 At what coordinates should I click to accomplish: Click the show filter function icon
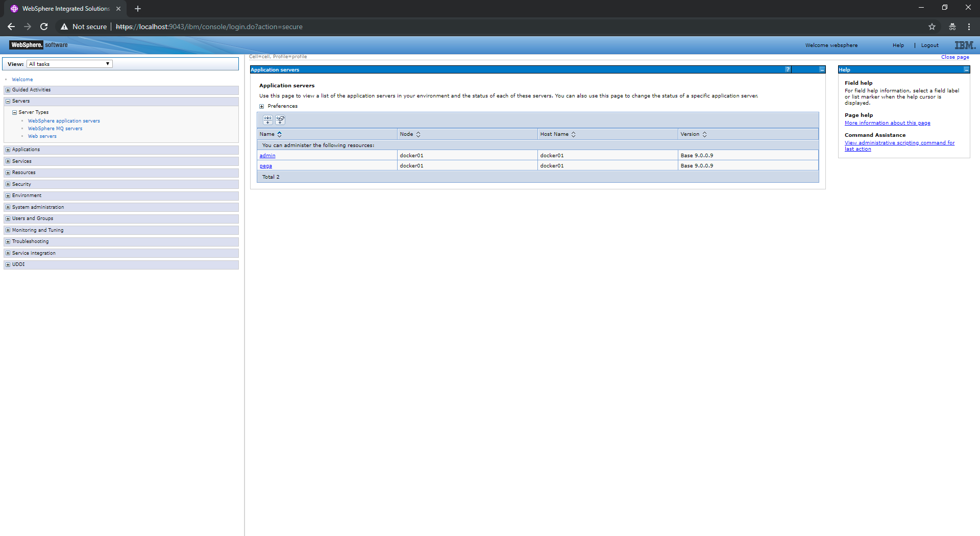tap(267, 120)
